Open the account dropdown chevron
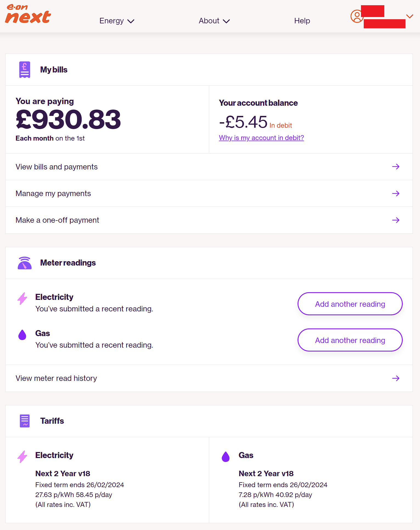 (410, 16)
